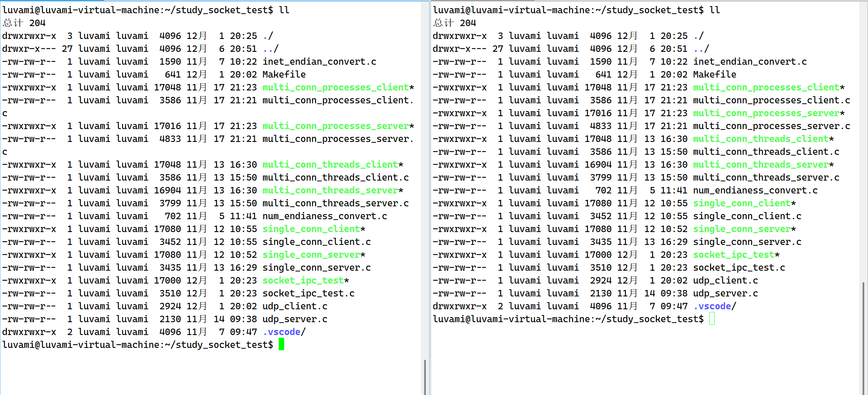Click udp_server.c filename in right pane
Viewport: 868px width, 395px height.
(725, 293)
